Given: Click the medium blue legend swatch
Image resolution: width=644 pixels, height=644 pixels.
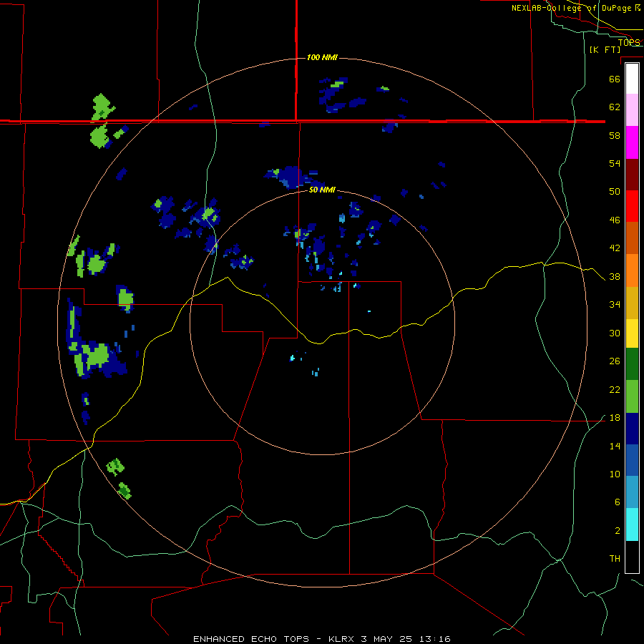Looking at the screenshot, I should 632,460.
